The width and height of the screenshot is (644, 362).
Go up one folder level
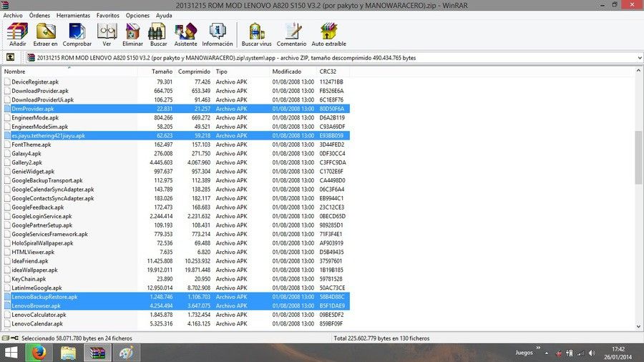tap(10, 57)
